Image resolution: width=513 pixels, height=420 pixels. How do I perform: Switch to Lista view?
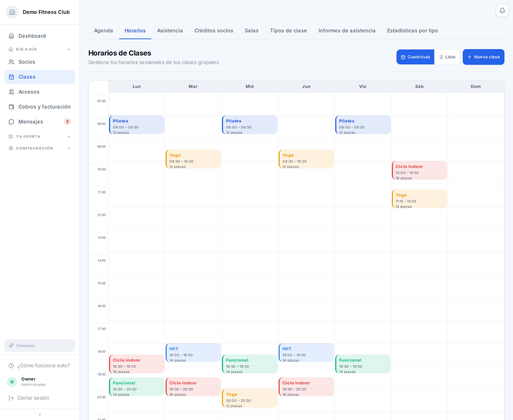click(447, 57)
